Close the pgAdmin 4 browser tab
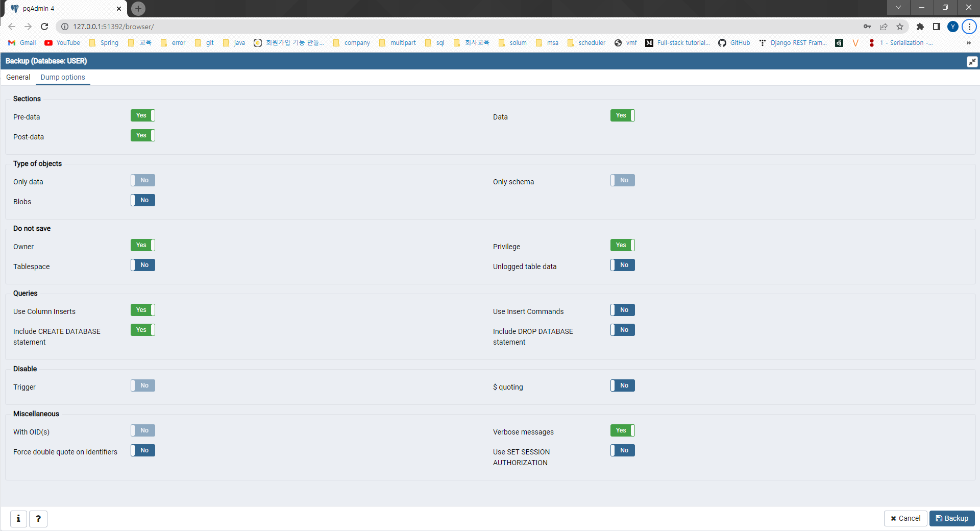 [119, 9]
